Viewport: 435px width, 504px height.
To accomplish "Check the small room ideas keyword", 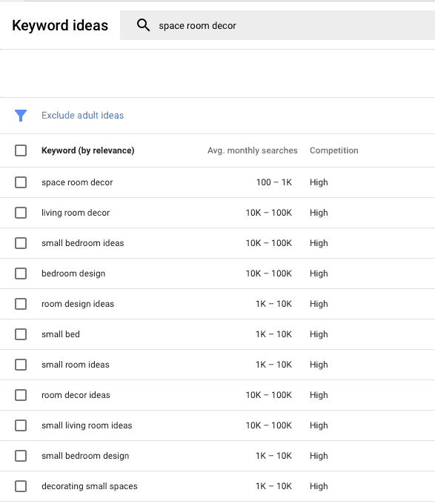I will [x=21, y=365].
